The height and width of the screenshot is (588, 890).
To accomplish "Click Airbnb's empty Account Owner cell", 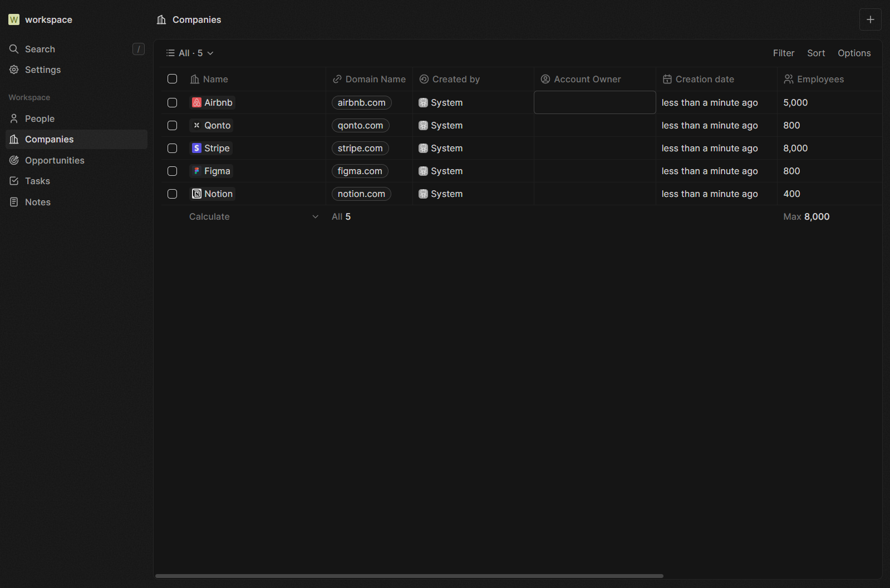I will pyautogui.click(x=594, y=102).
